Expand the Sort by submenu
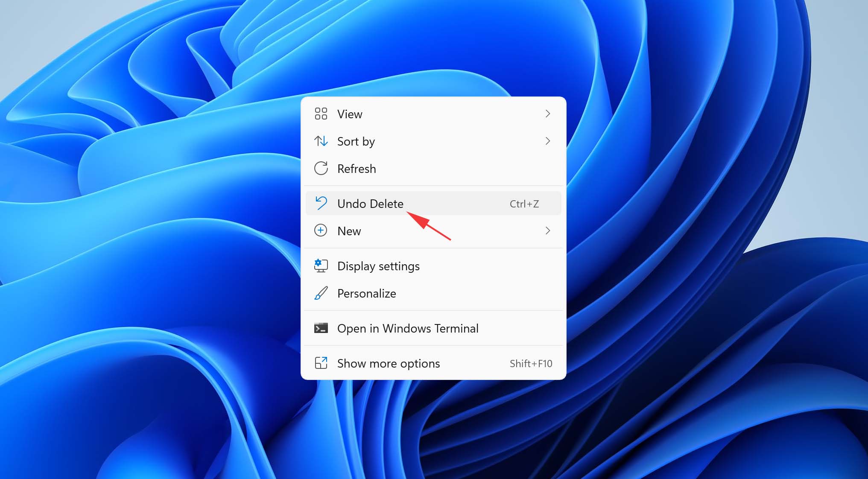This screenshot has width=868, height=479. click(433, 142)
